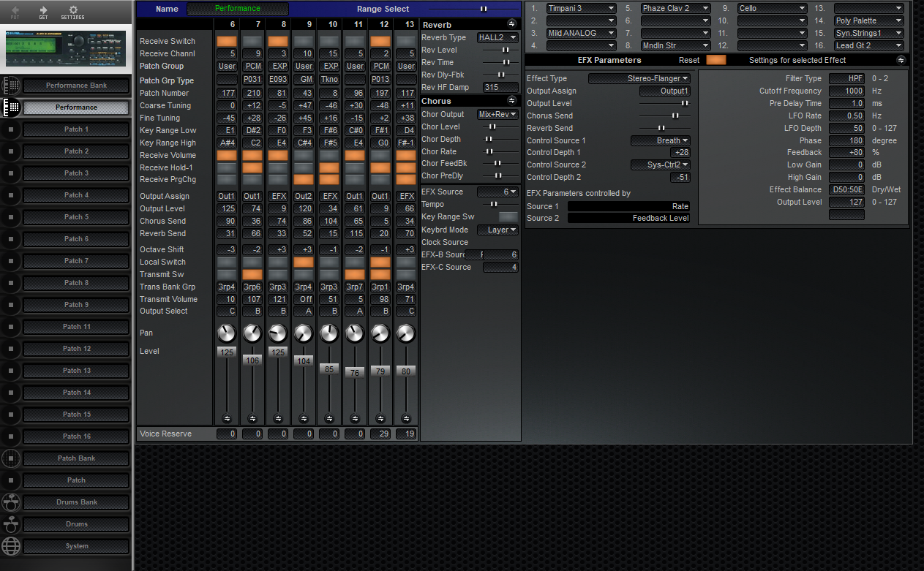Screen dimensions: 924x571
Task: Click the Patch button in sidebar
Action: click(77, 480)
